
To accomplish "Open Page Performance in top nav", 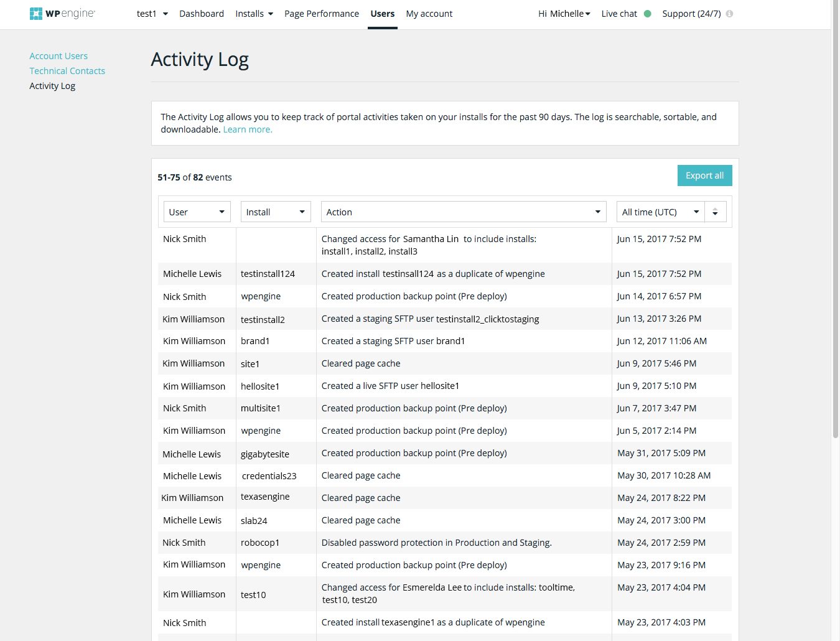I will click(x=322, y=14).
